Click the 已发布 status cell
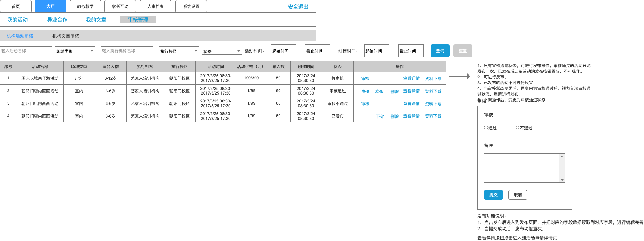This screenshot has height=241, width=644. pos(338,116)
